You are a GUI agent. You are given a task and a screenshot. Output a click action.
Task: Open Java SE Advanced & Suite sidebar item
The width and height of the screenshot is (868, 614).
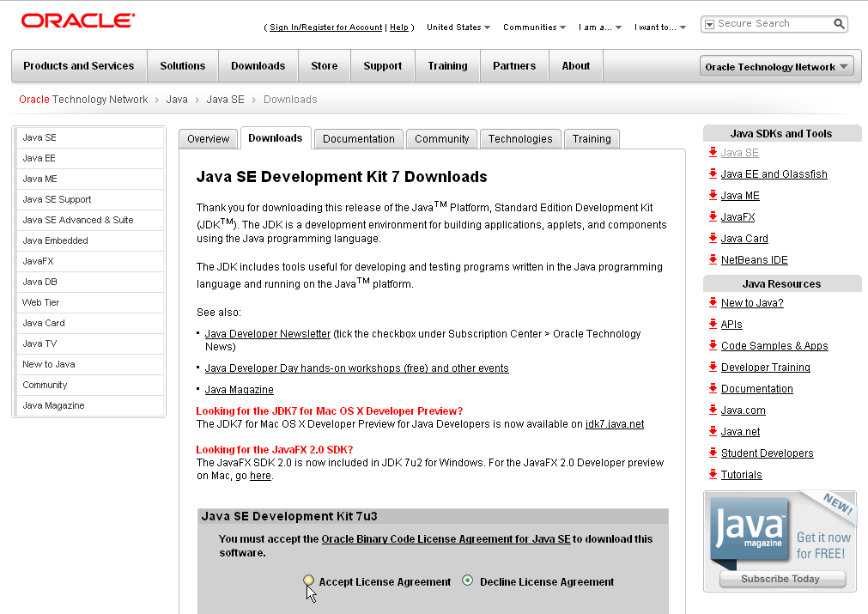tap(90, 221)
